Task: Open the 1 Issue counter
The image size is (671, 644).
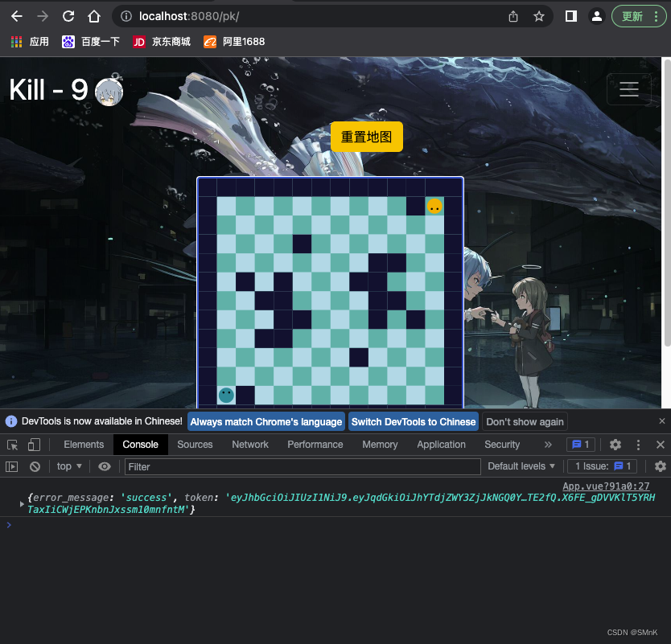Action: coord(602,466)
